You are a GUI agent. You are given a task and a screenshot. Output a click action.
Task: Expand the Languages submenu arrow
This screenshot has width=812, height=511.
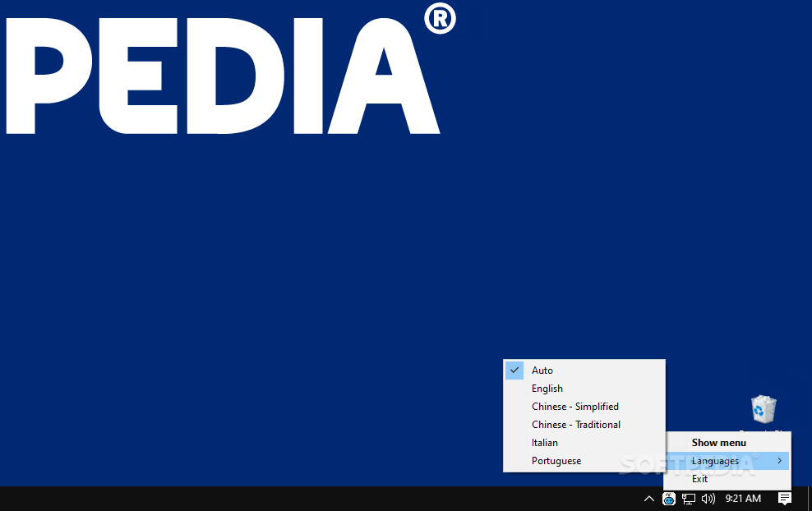click(779, 461)
